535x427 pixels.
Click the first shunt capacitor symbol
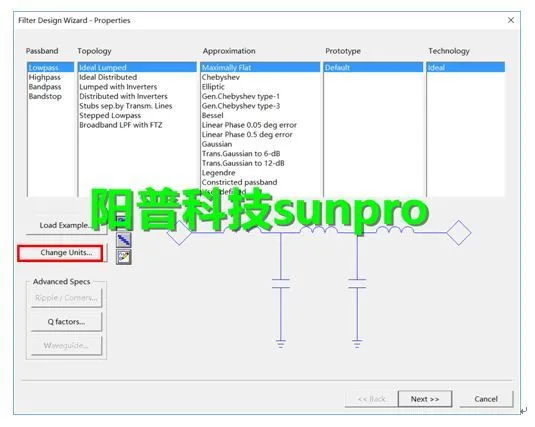tap(281, 283)
